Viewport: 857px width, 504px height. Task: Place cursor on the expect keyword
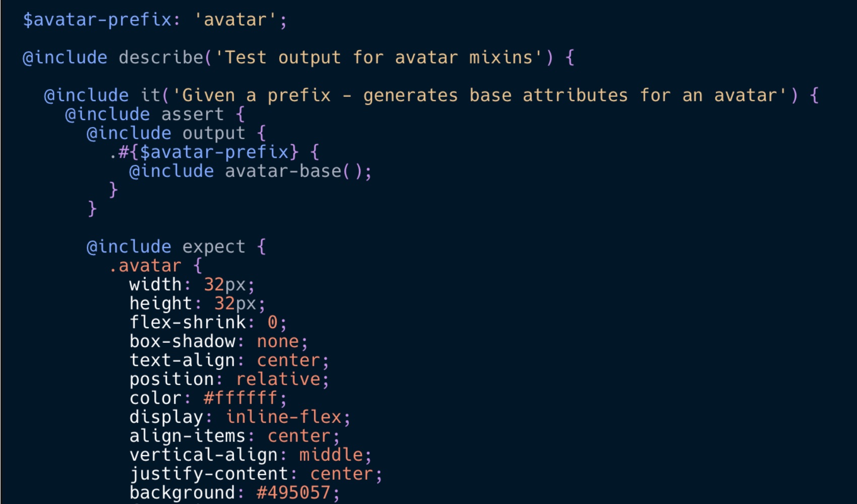coord(214,247)
